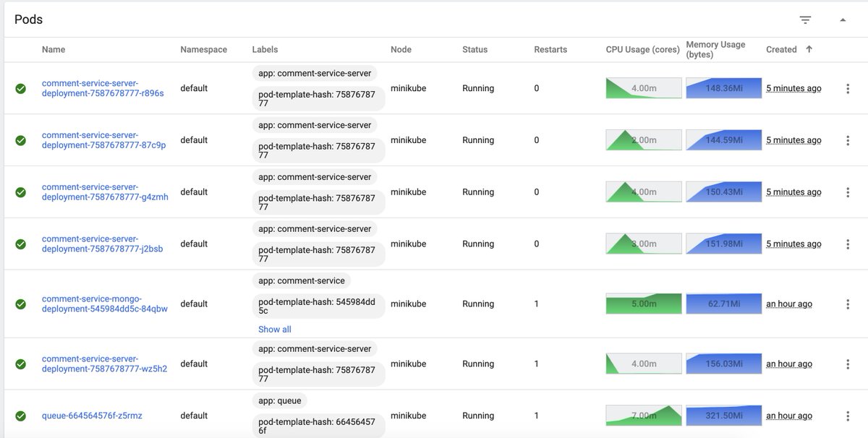Click 'an hour ago' timestamp for queue pod
The width and height of the screenshot is (868, 438).
[x=789, y=416]
